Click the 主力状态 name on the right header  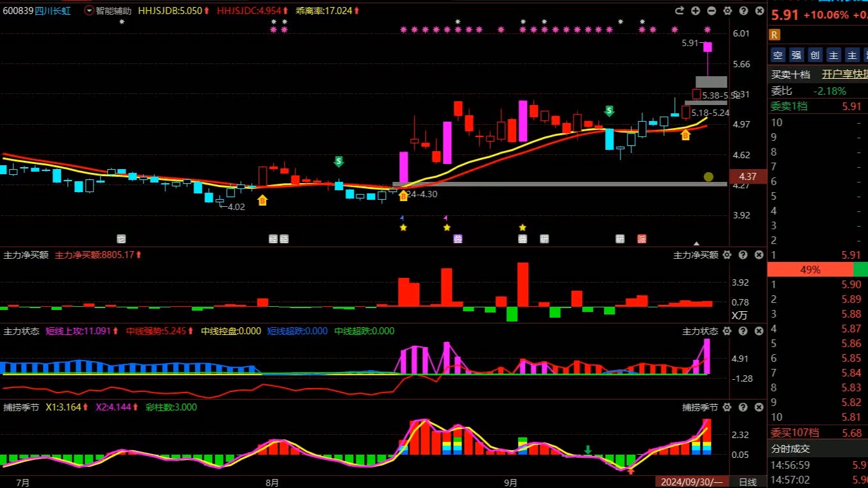[x=700, y=331]
